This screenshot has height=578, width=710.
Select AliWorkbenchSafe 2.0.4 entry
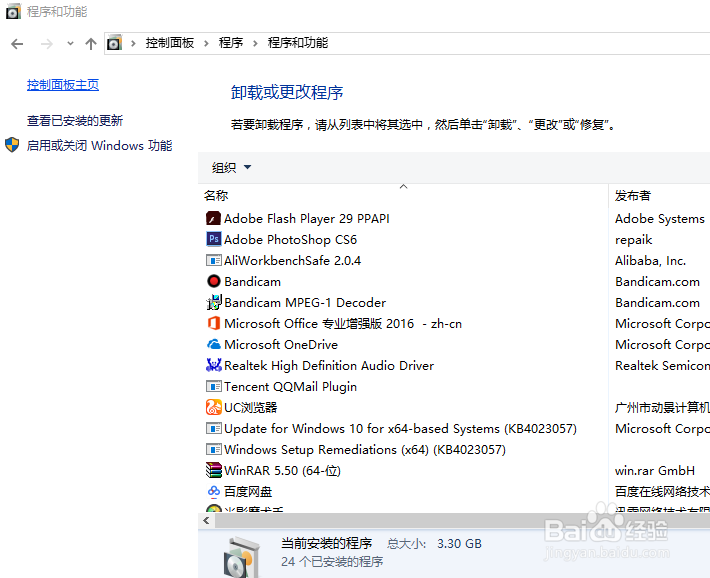point(293,260)
